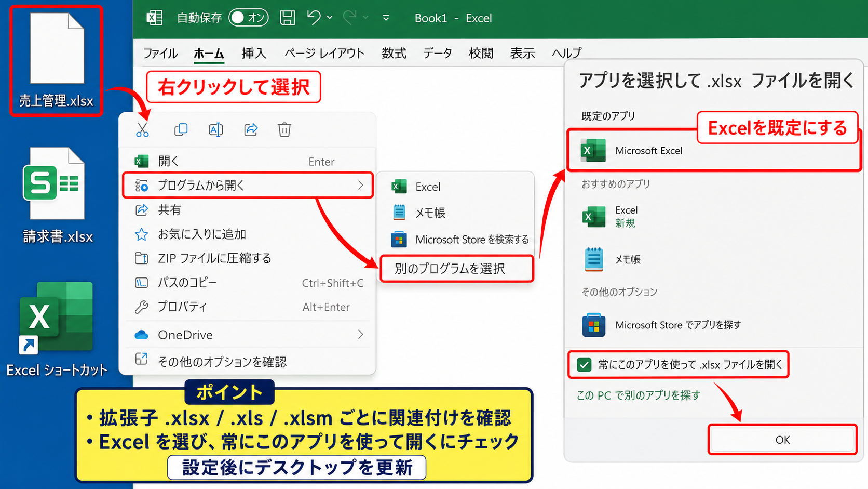Click the Excel logo icon in title bar
Image resolution: width=868 pixels, height=489 pixels.
pos(154,18)
